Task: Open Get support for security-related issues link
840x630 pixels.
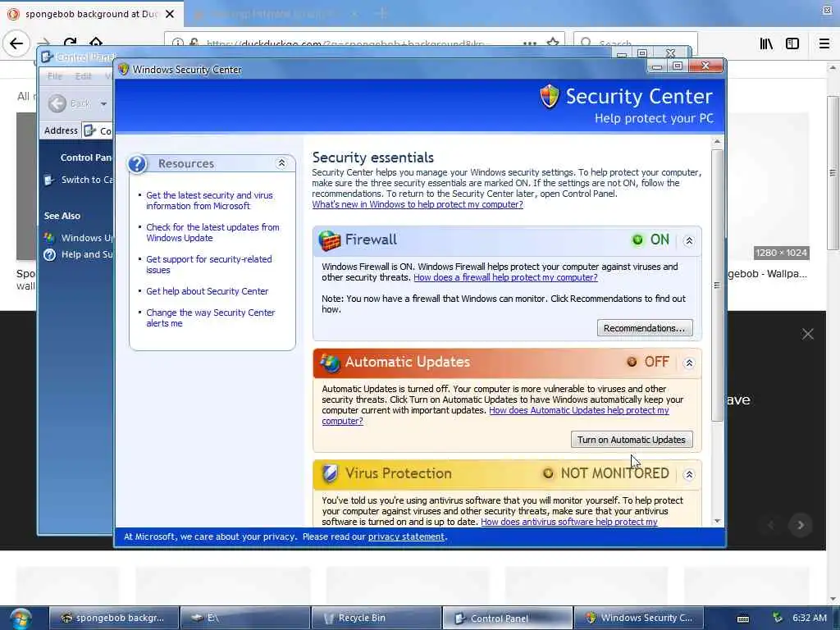Action: [208, 264]
